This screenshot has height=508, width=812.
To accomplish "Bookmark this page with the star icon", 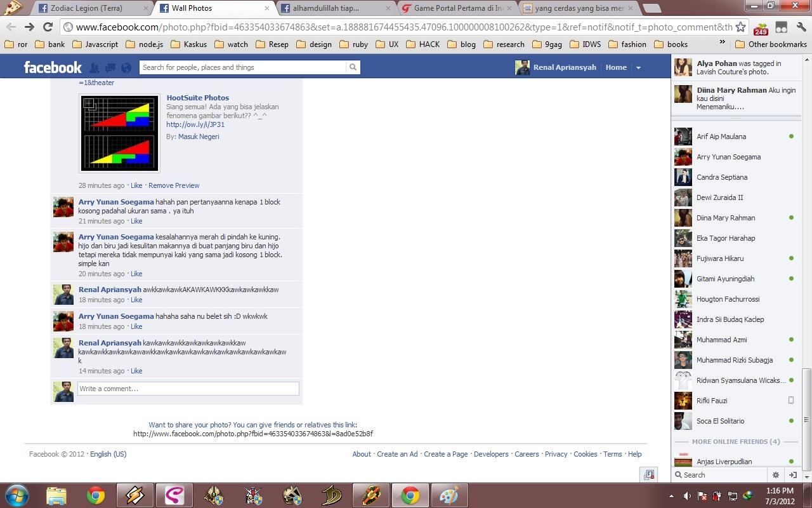I will [x=740, y=27].
